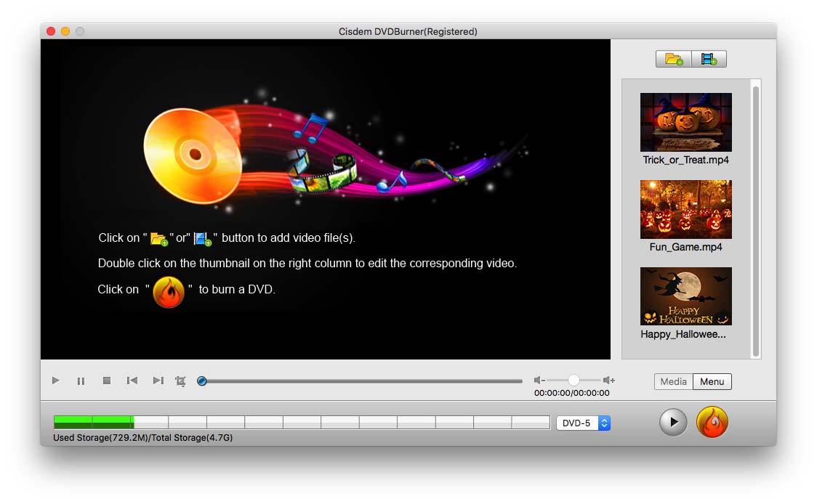Click the add folder icon button
Screen dimensions: 817x504
[674, 60]
